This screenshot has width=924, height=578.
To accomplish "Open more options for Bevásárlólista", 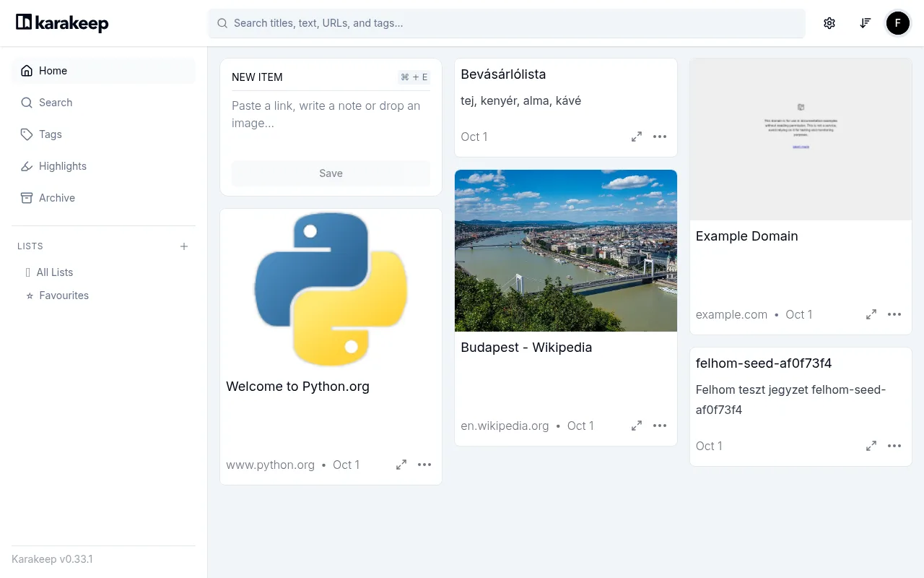I will 660,137.
